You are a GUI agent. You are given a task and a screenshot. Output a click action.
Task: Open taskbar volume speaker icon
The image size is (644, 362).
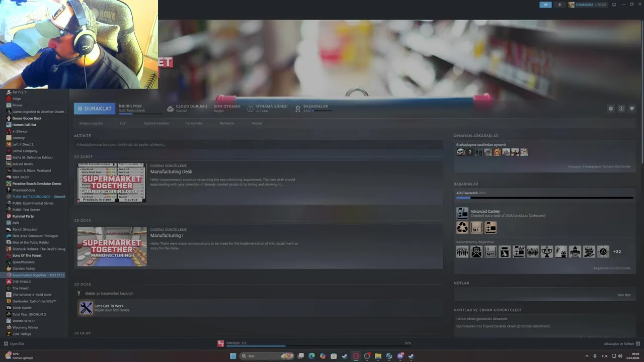pyautogui.click(x=620, y=356)
